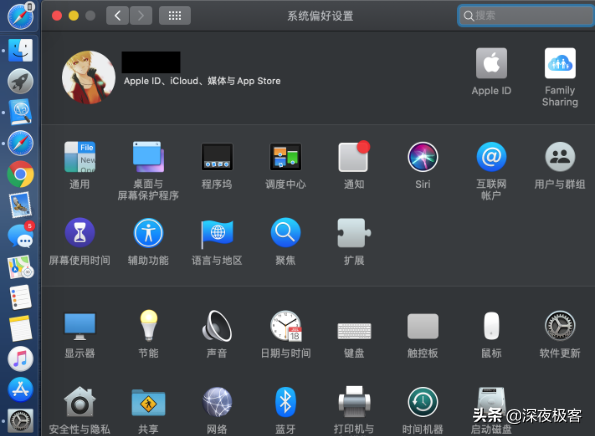595x436 pixels.
Task: Click the user profile avatar picture
Action: point(89,77)
